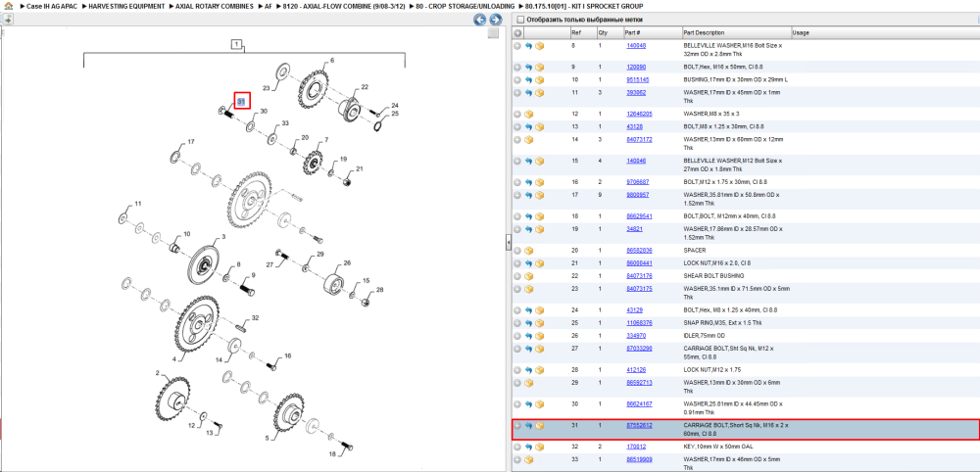
Task: Select callout 1 at diagram top
Action: coord(237,44)
